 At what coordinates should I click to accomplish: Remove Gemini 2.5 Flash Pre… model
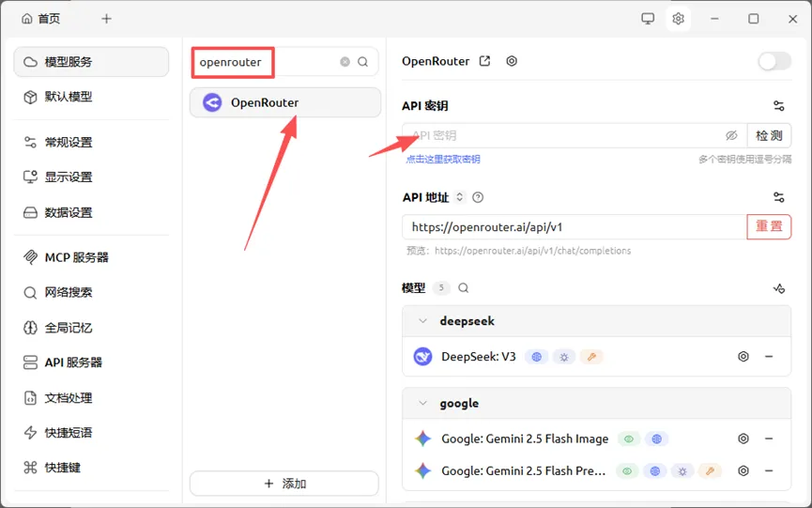click(x=769, y=470)
